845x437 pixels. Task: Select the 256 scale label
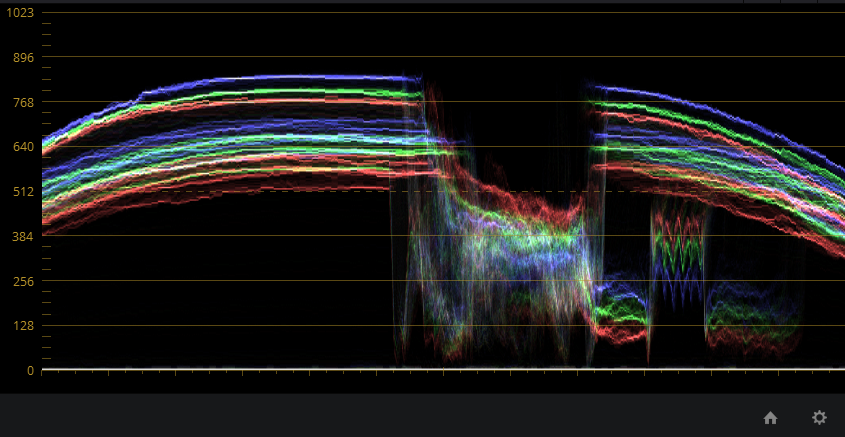tap(23, 281)
